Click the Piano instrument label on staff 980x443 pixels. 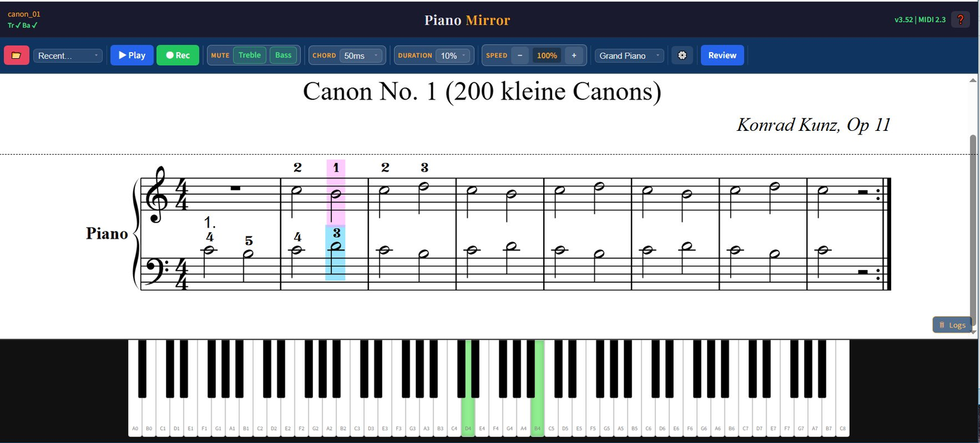coord(107,234)
